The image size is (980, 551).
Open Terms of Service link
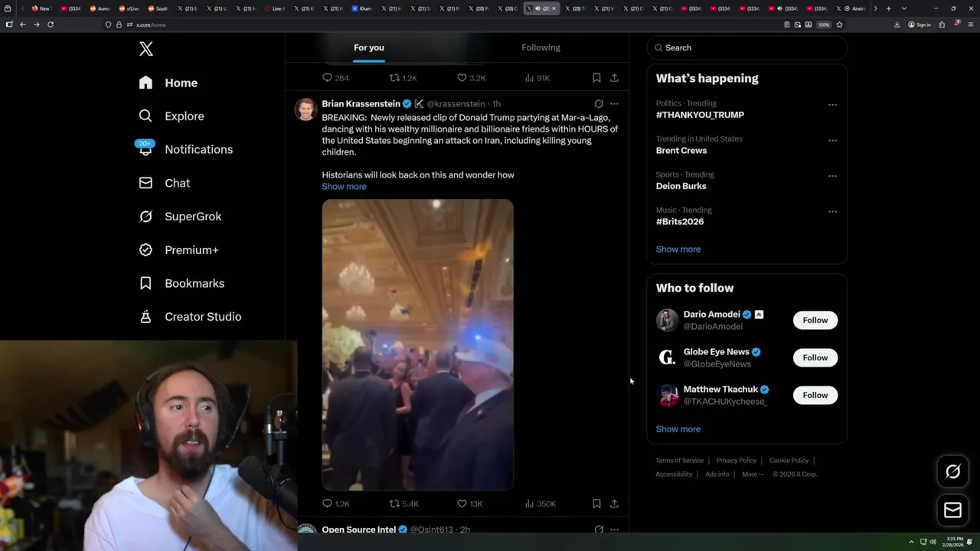point(679,461)
